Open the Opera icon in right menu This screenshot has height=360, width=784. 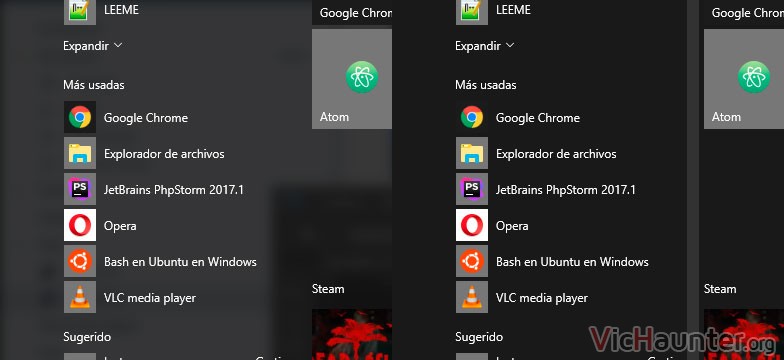472,226
